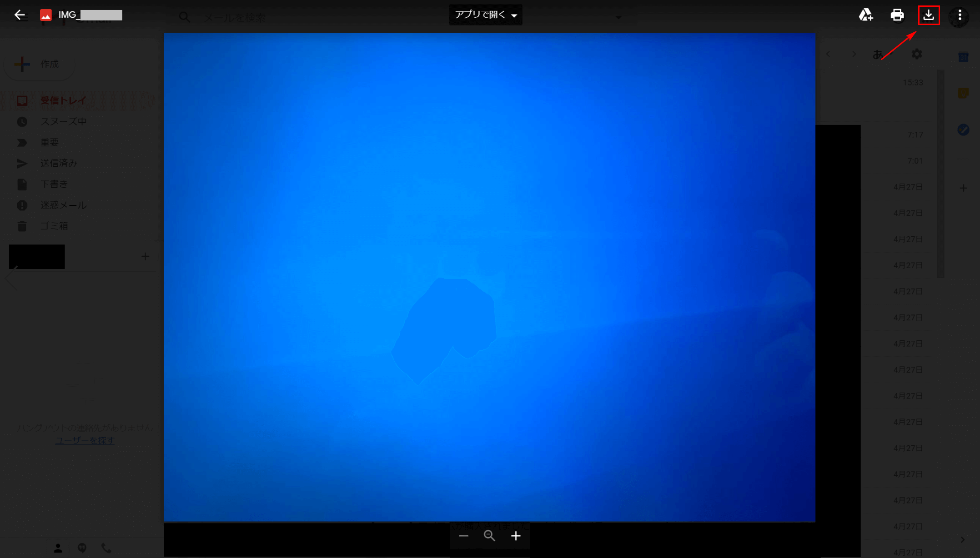This screenshot has height=558, width=980.
Task: Expand the side panel chevron at bottom right
Action: [963, 540]
